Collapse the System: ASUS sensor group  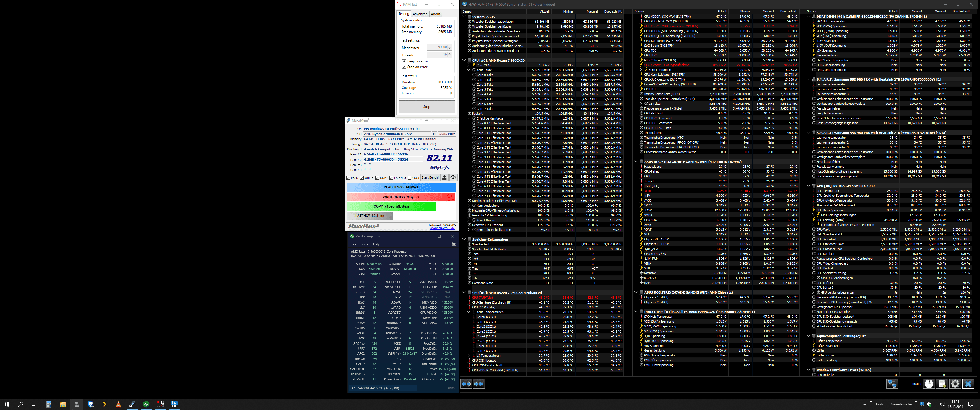(x=464, y=17)
